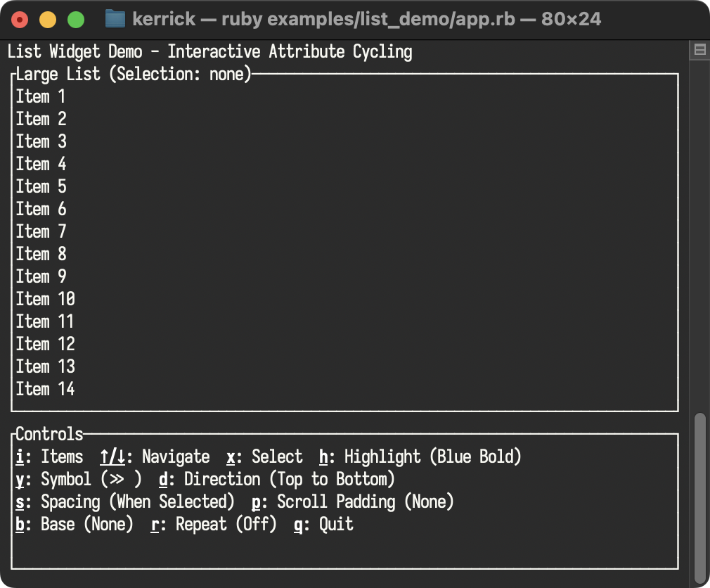Viewport: 710px width, 588px height.
Task: Click the green zoom window button
Action: [76, 20]
